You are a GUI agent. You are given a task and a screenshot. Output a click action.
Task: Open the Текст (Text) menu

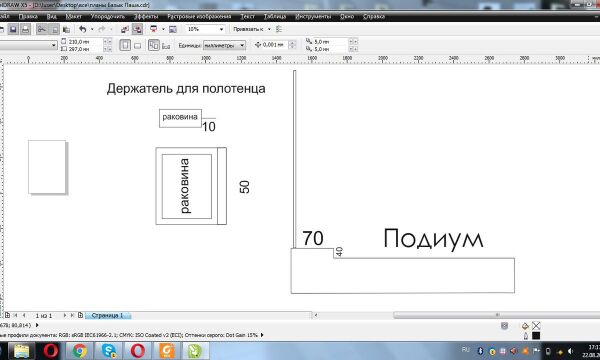pyautogui.click(x=248, y=16)
